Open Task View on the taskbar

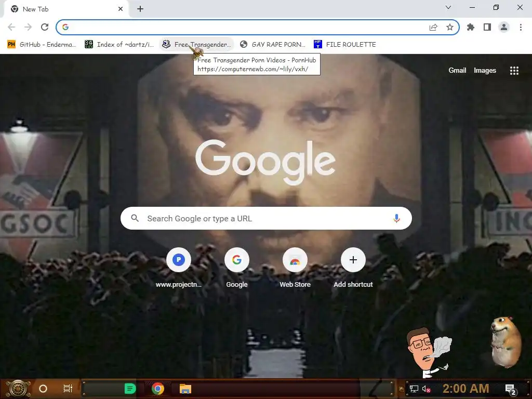pyautogui.click(x=68, y=389)
